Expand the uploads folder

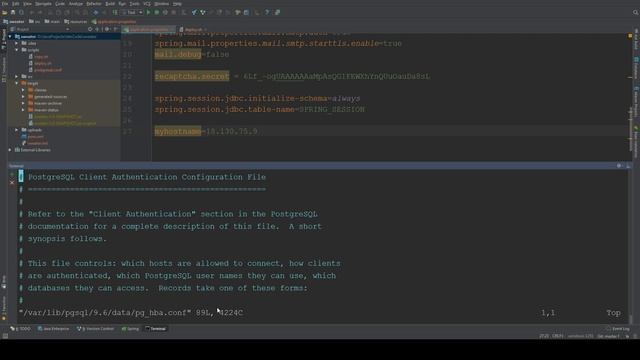17,130
